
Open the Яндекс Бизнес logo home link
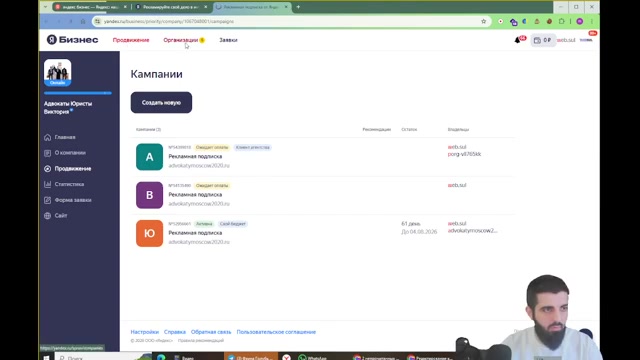click(72, 40)
